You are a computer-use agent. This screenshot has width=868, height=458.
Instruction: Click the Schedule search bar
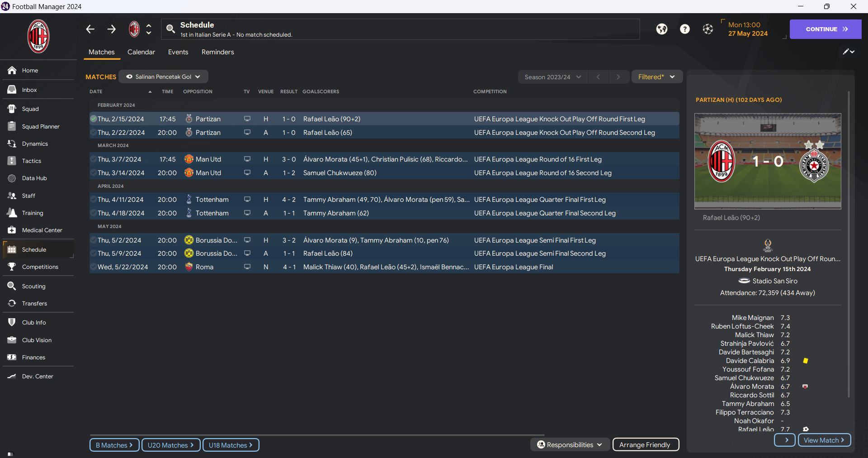click(x=401, y=29)
